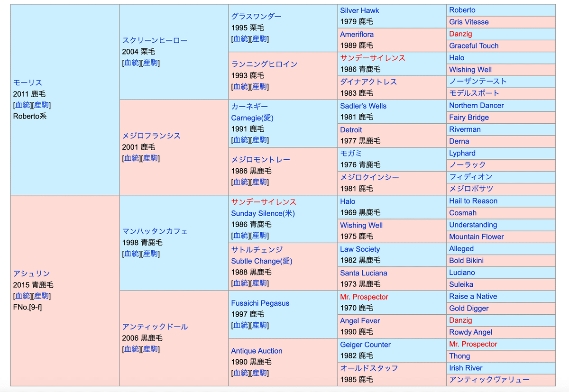Open Sunday Silence(米) link

click(x=263, y=213)
